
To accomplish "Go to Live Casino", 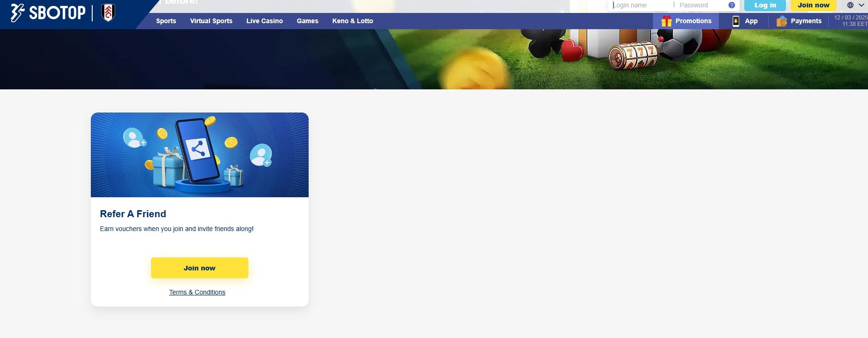I will [x=265, y=21].
